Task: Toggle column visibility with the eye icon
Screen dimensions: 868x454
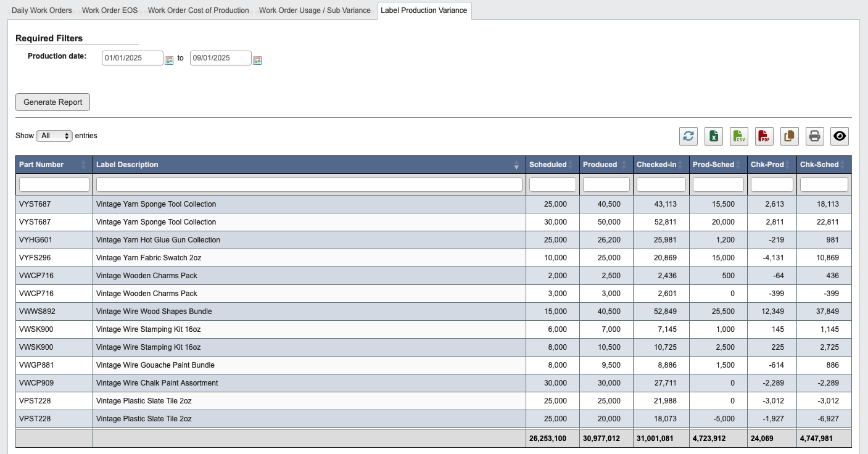Action: click(x=839, y=136)
